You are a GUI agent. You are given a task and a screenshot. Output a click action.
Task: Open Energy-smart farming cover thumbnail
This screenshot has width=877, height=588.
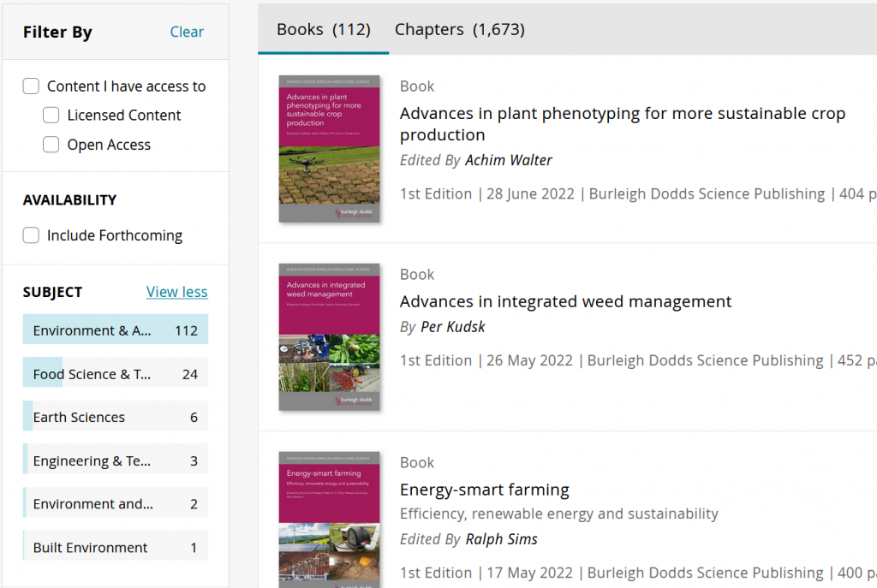[330, 520]
